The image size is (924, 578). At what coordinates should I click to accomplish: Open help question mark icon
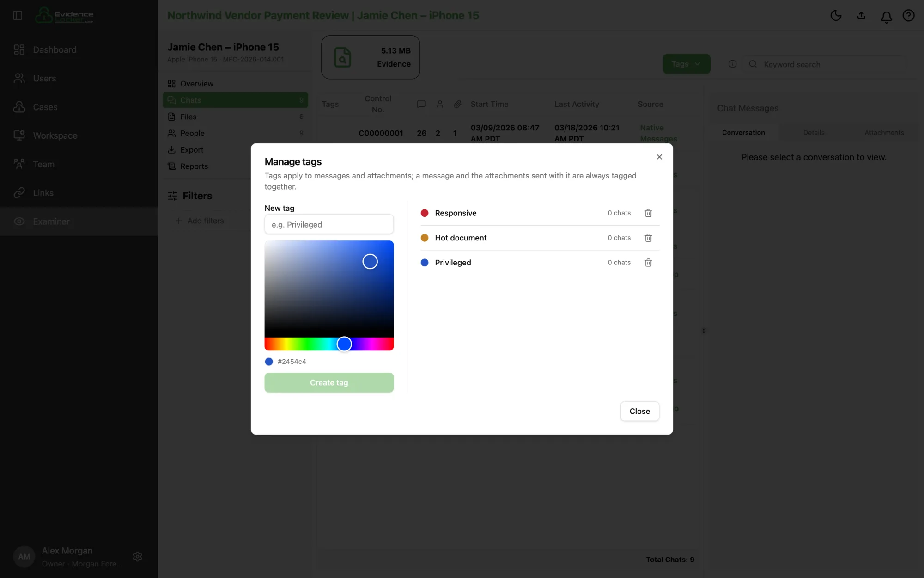(x=908, y=16)
